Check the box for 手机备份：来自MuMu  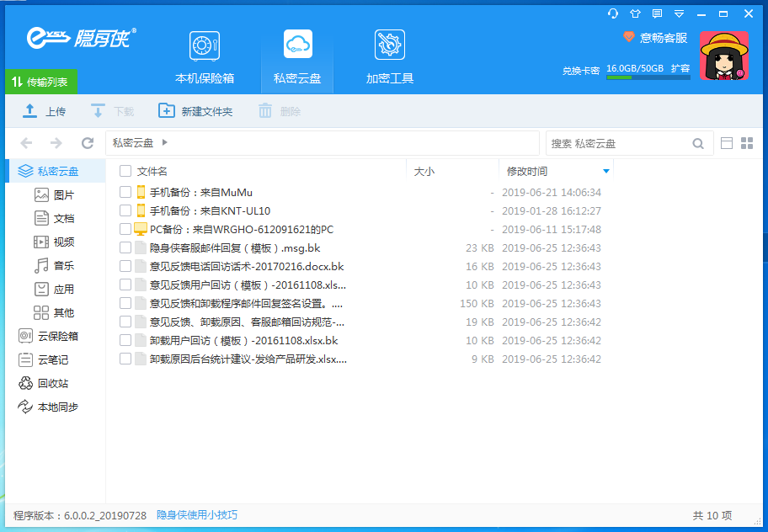click(125, 192)
